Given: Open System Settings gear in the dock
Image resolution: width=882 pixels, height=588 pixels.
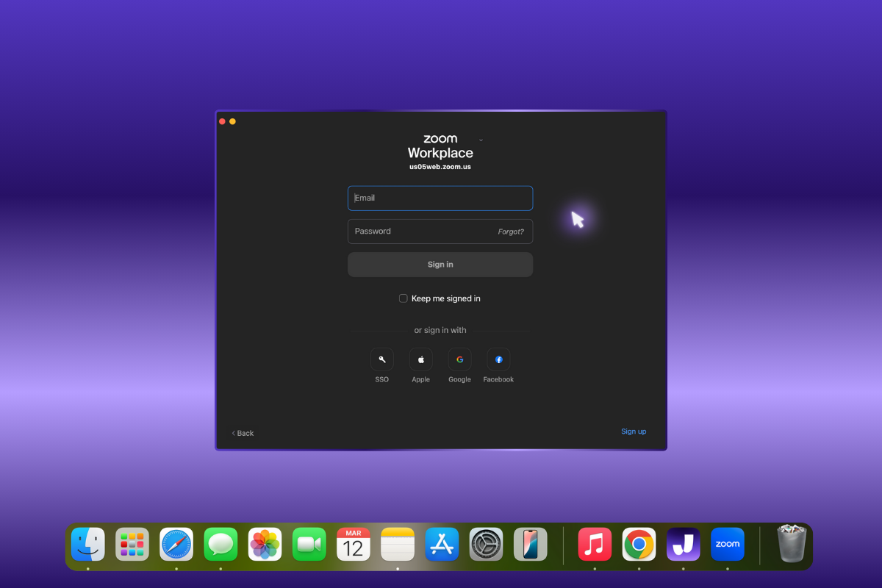Looking at the screenshot, I should coord(487,545).
